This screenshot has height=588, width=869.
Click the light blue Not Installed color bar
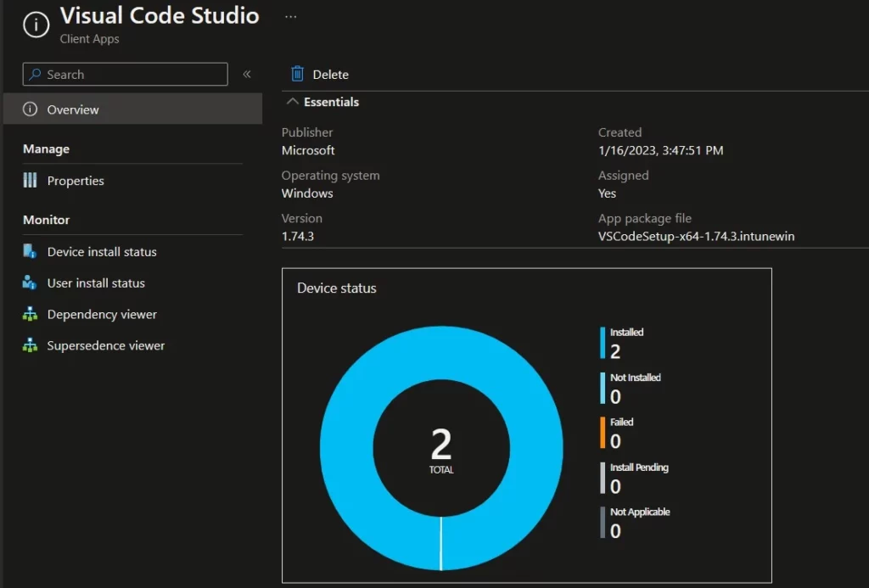603,388
